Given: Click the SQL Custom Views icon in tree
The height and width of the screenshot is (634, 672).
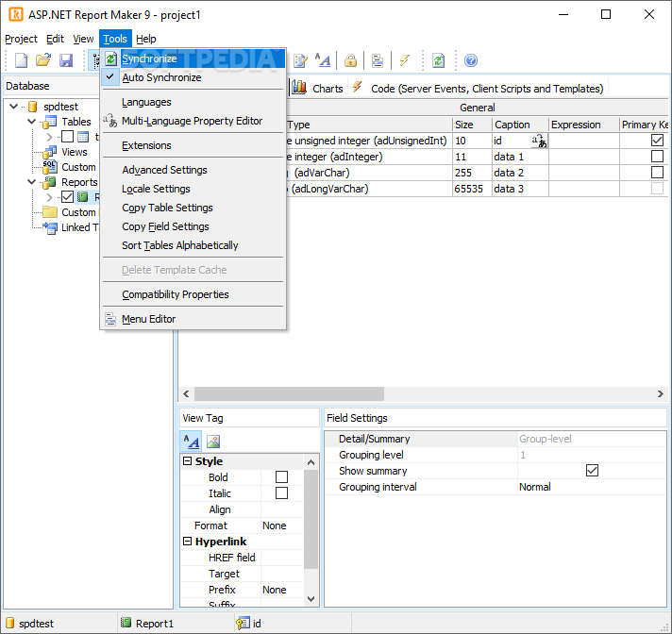Looking at the screenshot, I should point(49,167).
